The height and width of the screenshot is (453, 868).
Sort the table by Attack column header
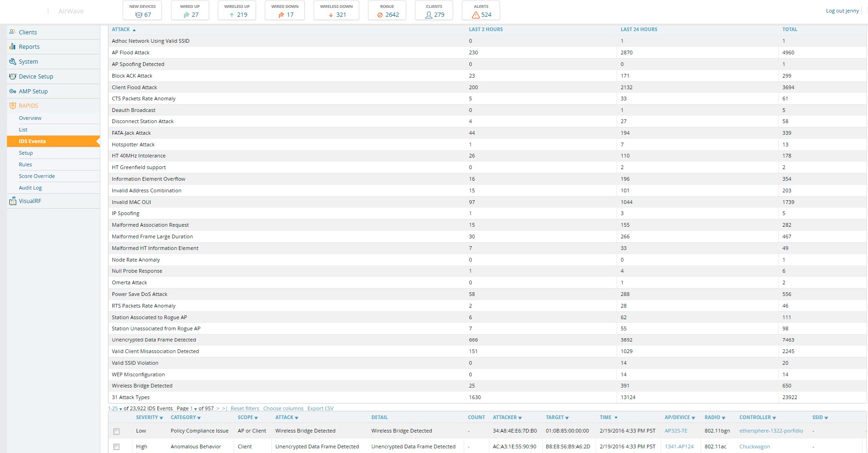[121, 29]
